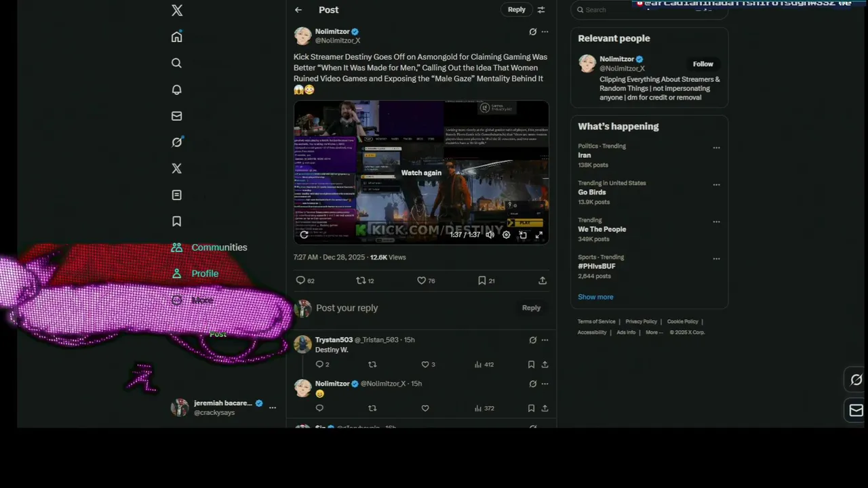Image resolution: width=868 pixels, height=488 pixels.
Task: Click Grok explain icon on main post
Action: (533, 32)
